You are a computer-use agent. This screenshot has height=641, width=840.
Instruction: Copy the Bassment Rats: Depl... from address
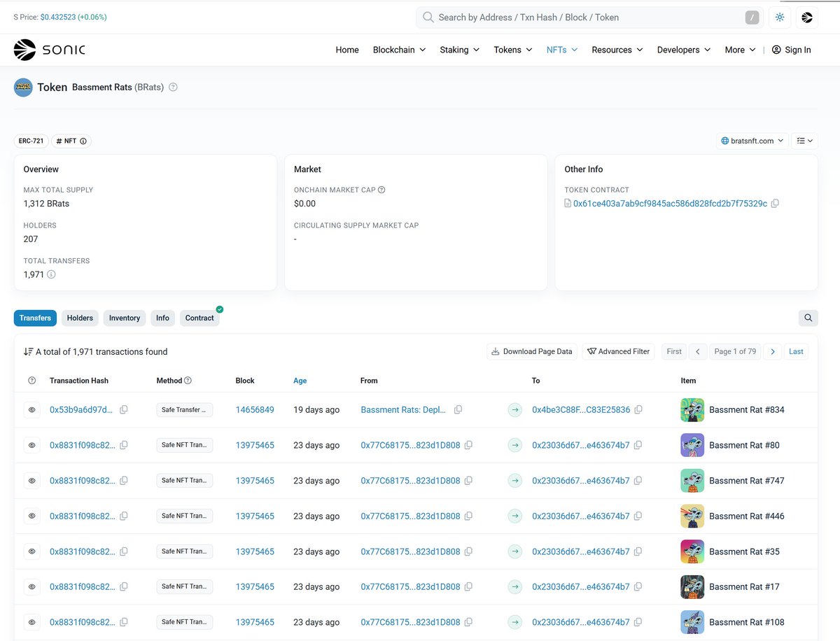click(458, 410)
